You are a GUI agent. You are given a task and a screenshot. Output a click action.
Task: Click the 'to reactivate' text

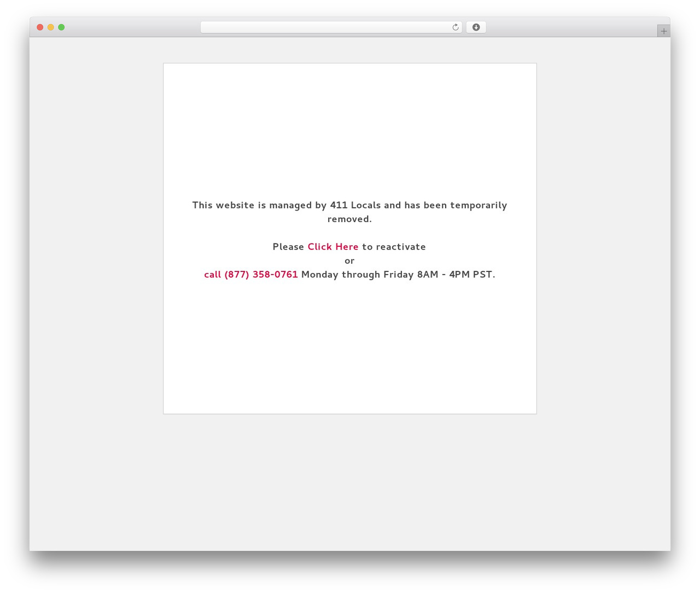coord(394,247)
